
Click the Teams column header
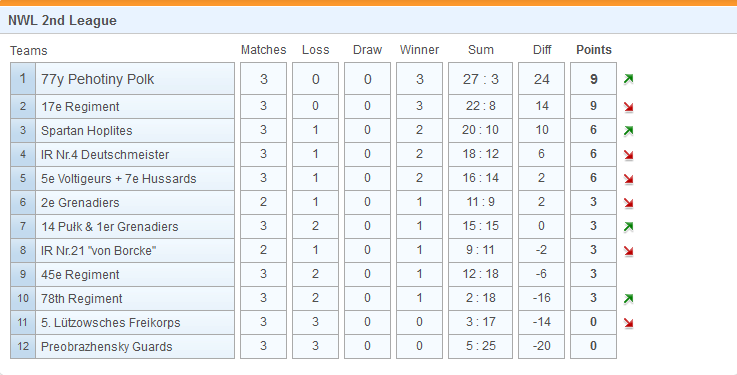29,50
